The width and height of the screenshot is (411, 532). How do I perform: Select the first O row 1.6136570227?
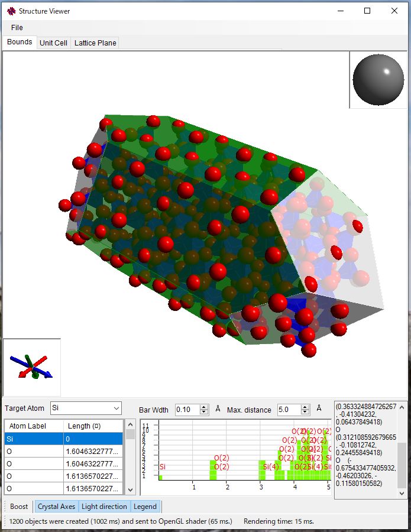pos(63,476)
